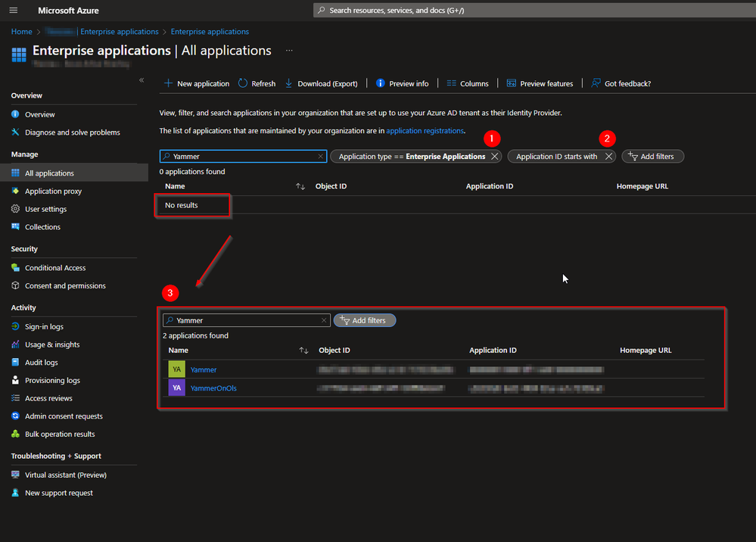The width and height of the screenshot is (756, 542).
Task: Click the Application ID header in the top table
Action: (x=490, y=186)
